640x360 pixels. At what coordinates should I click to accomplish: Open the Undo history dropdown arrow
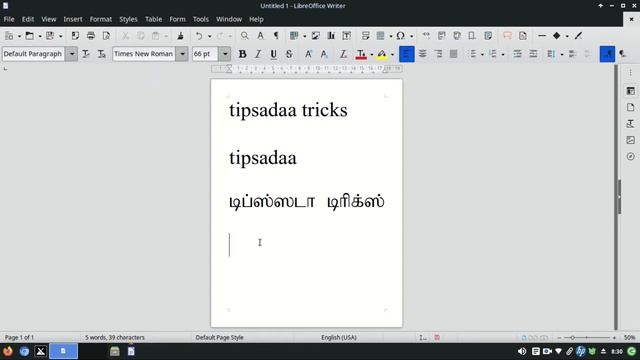tap(209, 36)
